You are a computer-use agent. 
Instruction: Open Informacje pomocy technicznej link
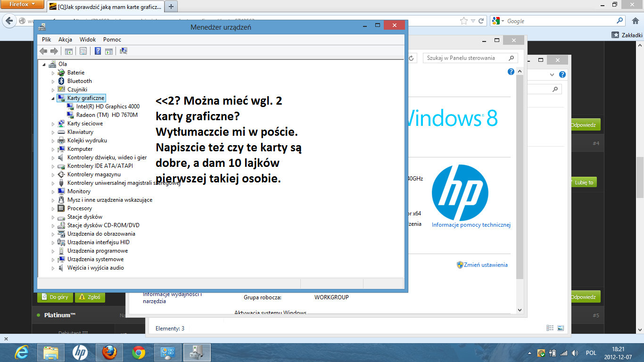tap(471, 225)
